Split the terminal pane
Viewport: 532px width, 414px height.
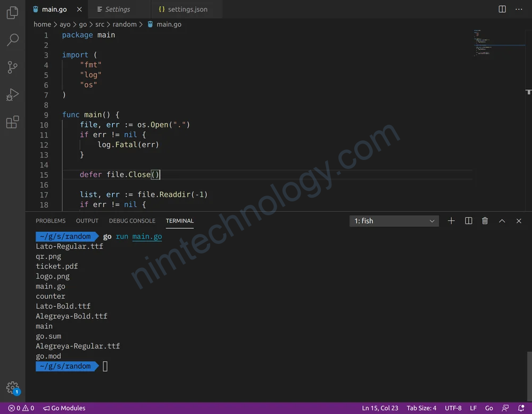coord(468,221)
